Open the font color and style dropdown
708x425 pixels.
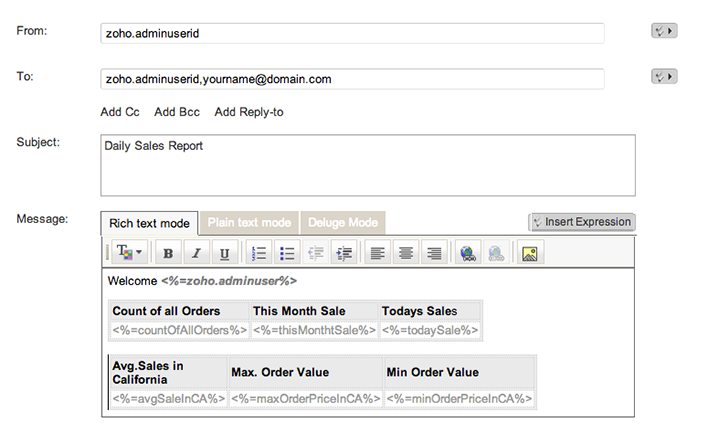point(129,252)
